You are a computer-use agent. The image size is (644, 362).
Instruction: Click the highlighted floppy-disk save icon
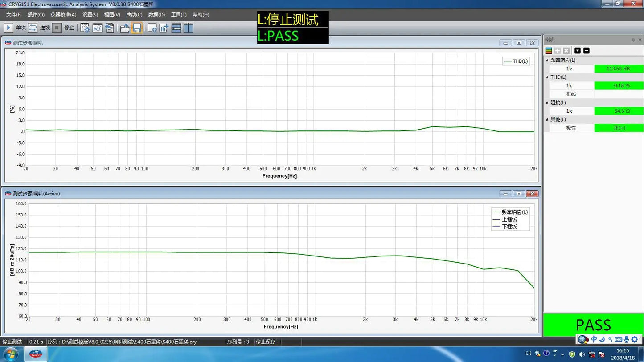[137, 28]
